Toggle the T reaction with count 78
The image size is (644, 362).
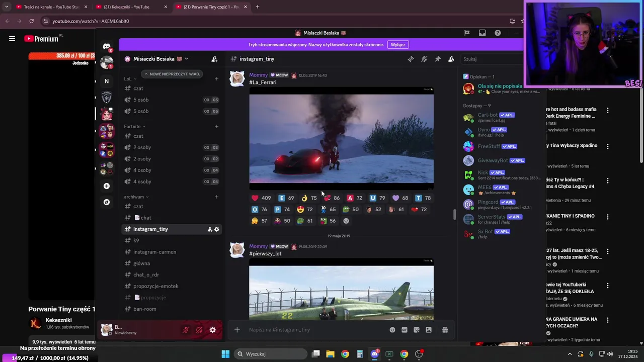coord(423,198)
